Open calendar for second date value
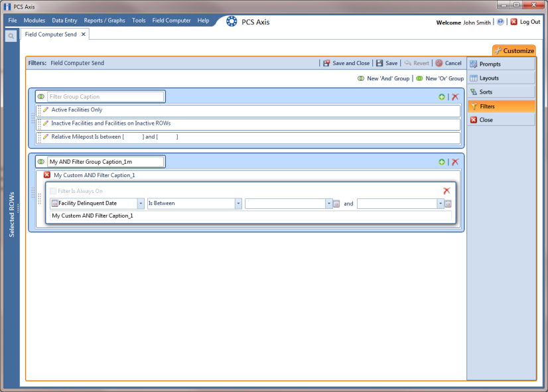Viewport: 548px width, 392px height. coord(448,204)
